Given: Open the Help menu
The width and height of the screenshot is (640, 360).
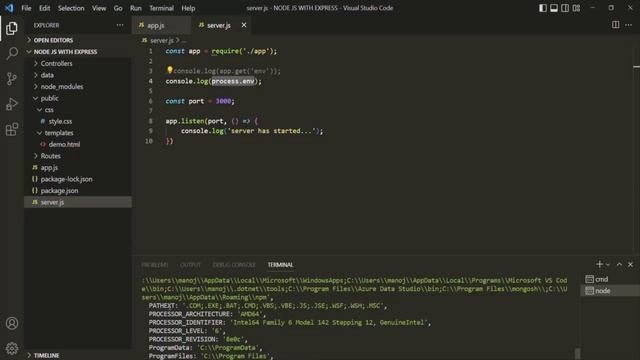Looking at the screenshot, I should tap(188, 8).
